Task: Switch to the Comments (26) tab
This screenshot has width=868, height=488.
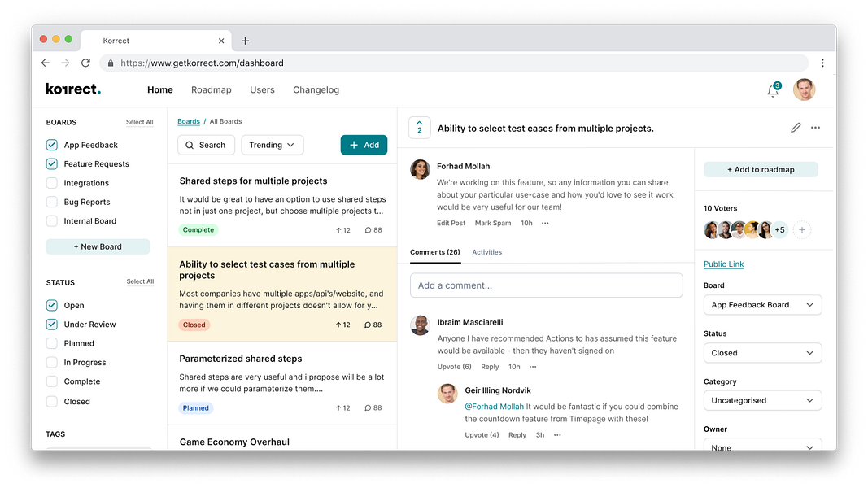Action: [x=434, y=252]
